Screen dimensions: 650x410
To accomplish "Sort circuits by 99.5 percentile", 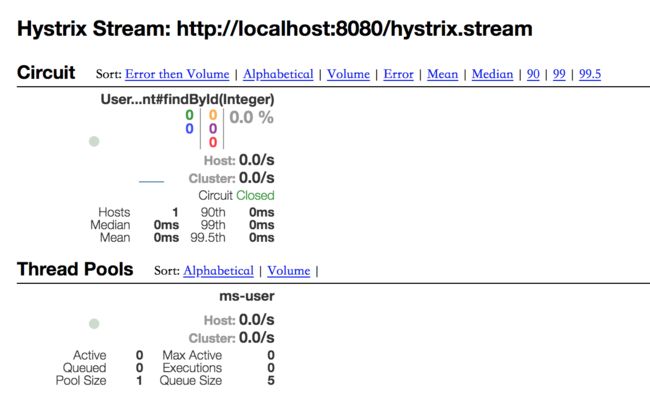I will (589, 74).
